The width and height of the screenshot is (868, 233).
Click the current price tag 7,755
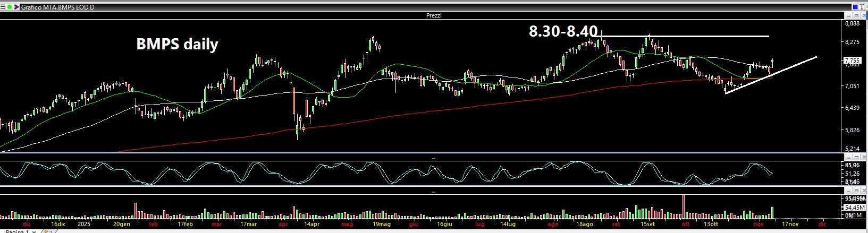[x=853, y=61]
